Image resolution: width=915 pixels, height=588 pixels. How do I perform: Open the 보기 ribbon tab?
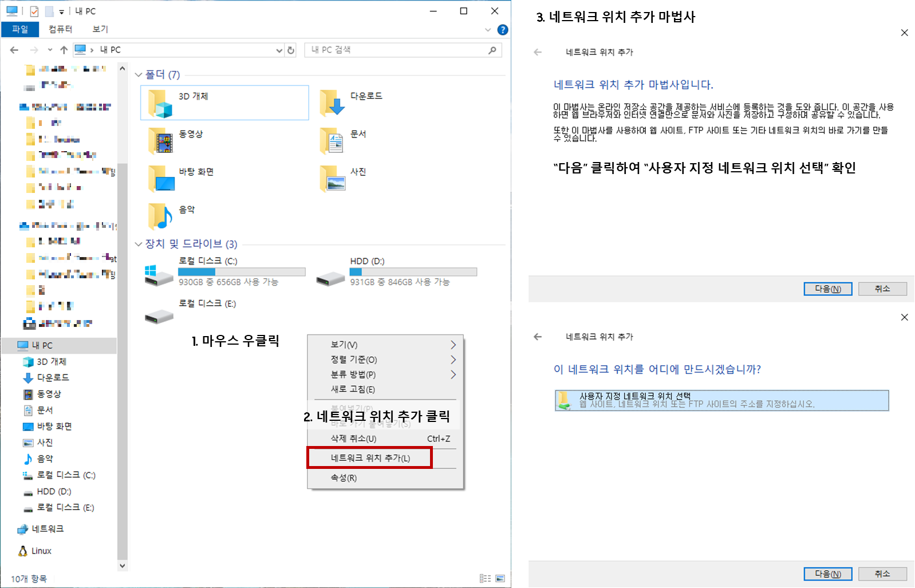pyautogui.click(x=100, y=29)
